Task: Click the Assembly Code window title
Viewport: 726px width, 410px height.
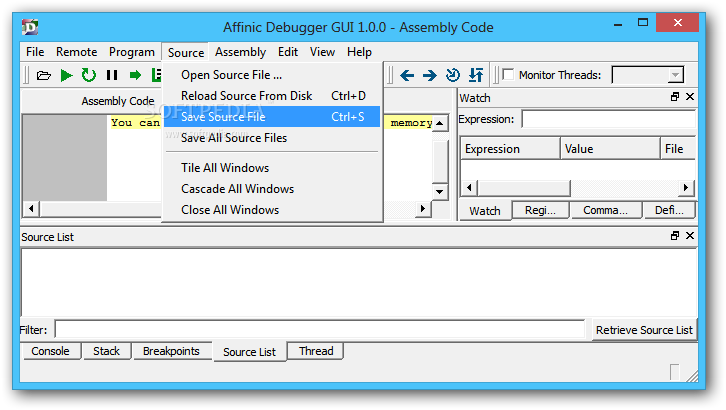Action: click(x=118, y=101)
